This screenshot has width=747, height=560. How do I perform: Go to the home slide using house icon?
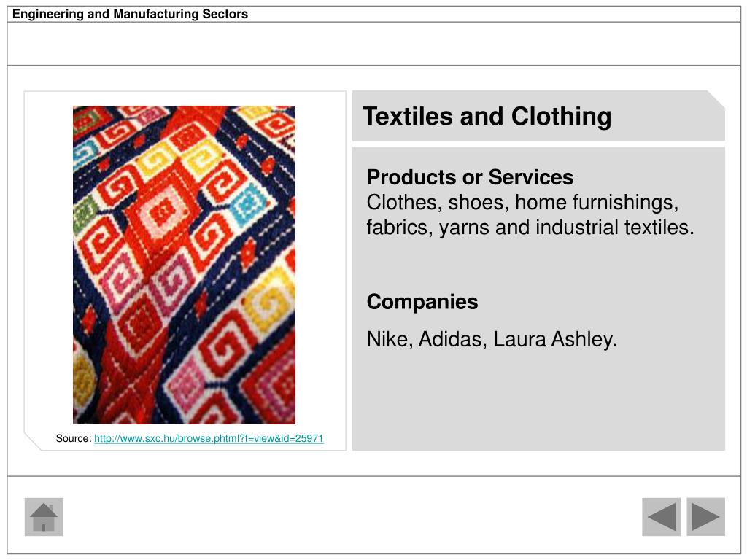(x=43, y=517)
